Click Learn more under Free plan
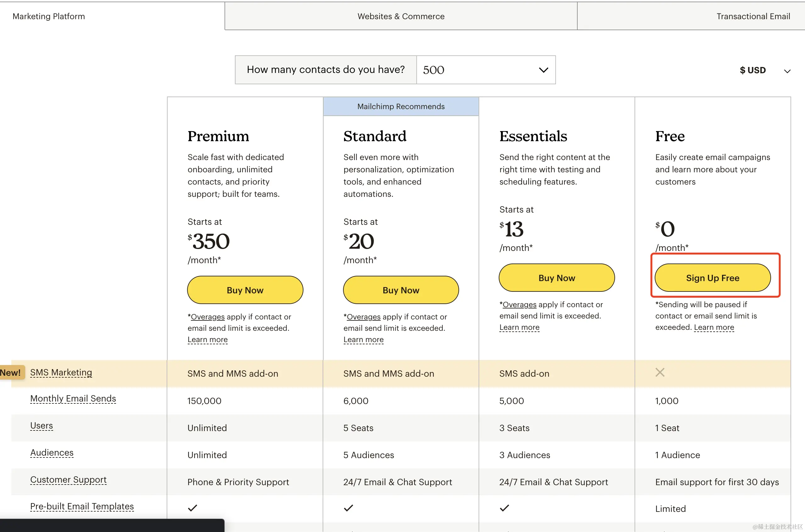Image resolution: width=805 pixels, height=532 pixels. pos(714,327)
